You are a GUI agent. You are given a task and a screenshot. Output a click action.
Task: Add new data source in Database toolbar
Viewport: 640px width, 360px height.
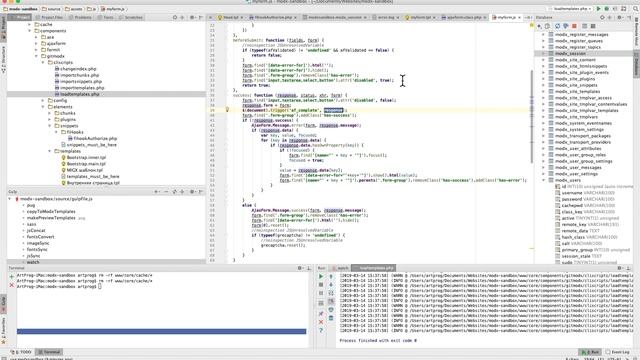(540, 26)
